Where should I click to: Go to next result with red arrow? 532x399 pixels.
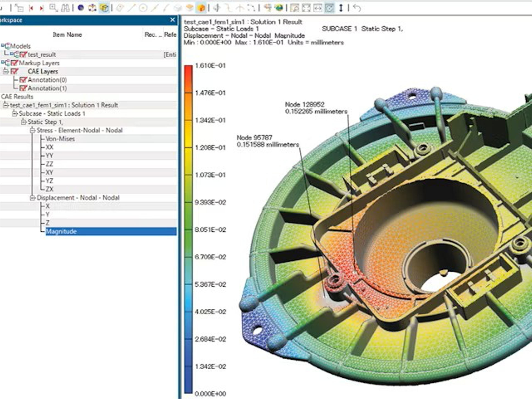(41, 8)
